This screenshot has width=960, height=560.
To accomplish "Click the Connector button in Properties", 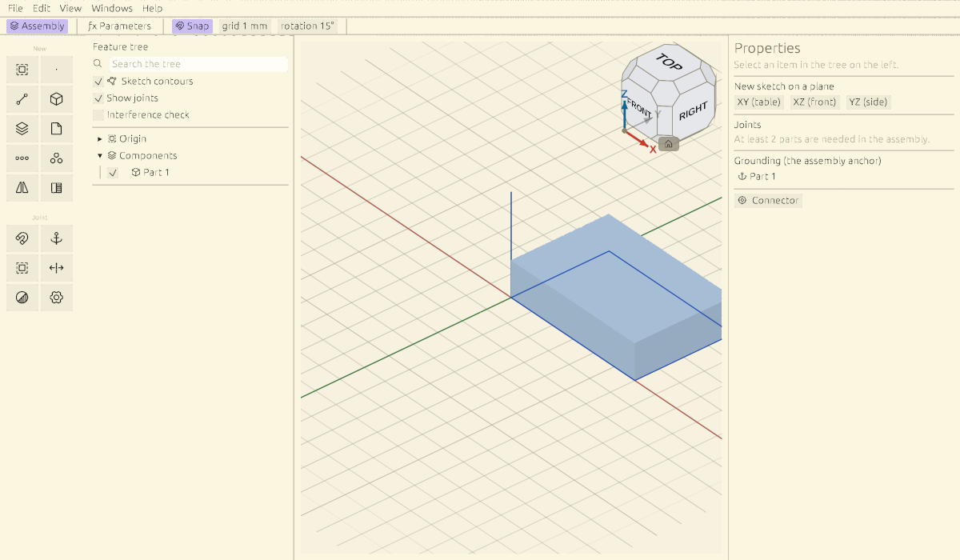I will tap(768, 201).
